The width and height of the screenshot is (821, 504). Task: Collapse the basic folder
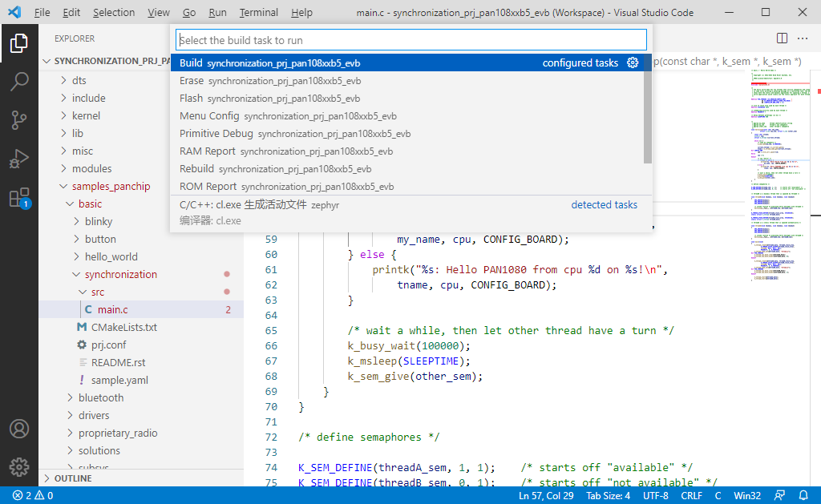pyautogui.click(x=70, y=204)
